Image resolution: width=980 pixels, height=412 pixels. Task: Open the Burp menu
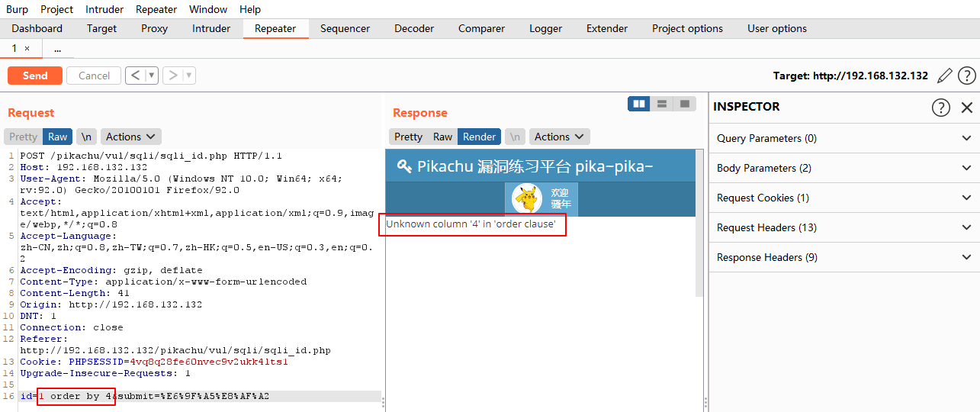[x=17, y=9]
